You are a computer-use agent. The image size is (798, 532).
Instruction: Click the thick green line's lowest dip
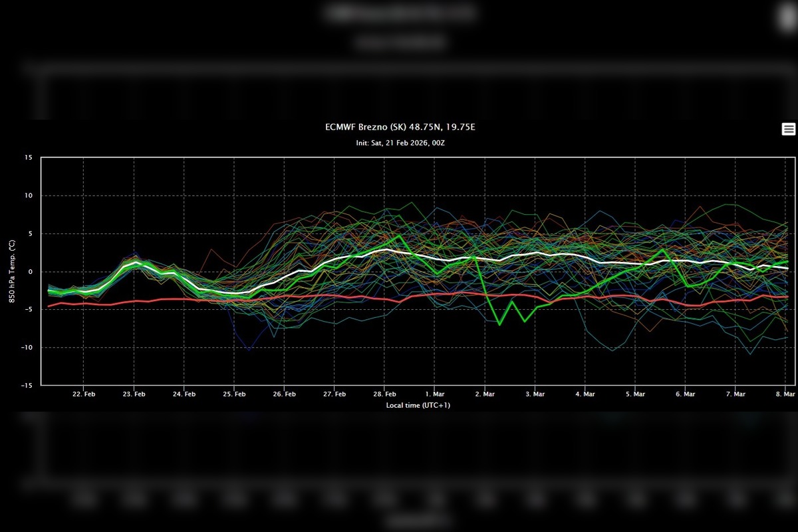pos(499,324)
